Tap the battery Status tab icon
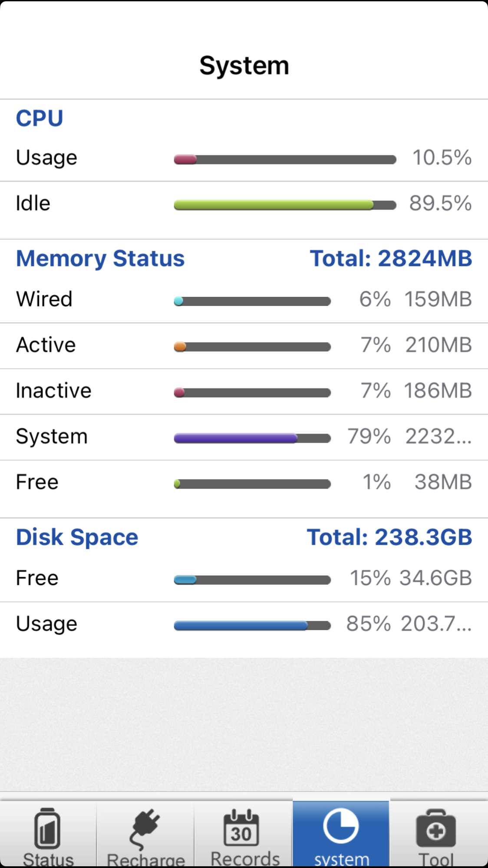 (x=47, y=829)
